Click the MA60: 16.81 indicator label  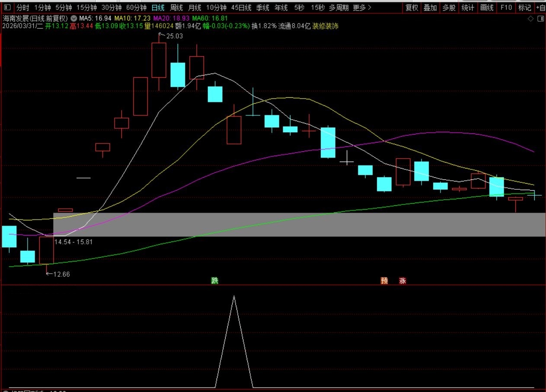click(x=210, y=19)
